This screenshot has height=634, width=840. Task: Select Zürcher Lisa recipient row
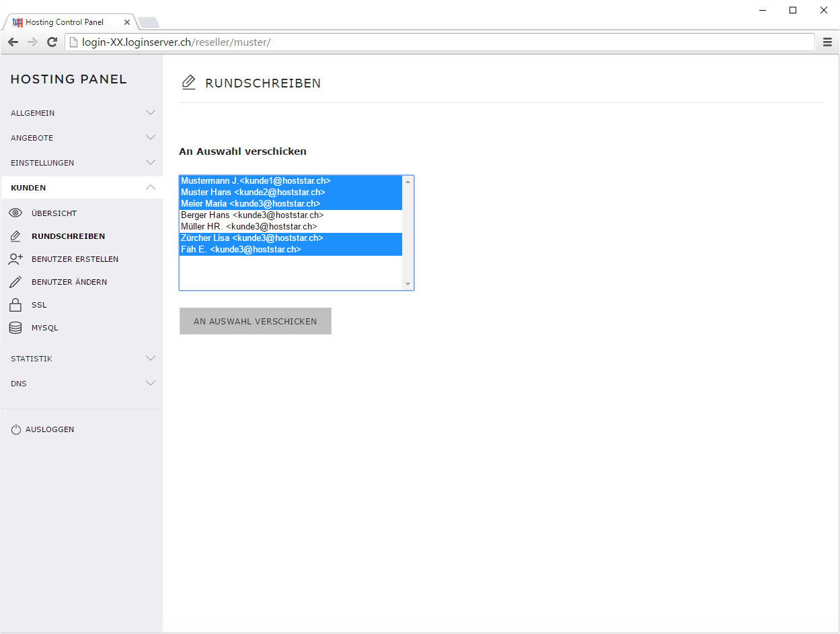pos(291,238)
